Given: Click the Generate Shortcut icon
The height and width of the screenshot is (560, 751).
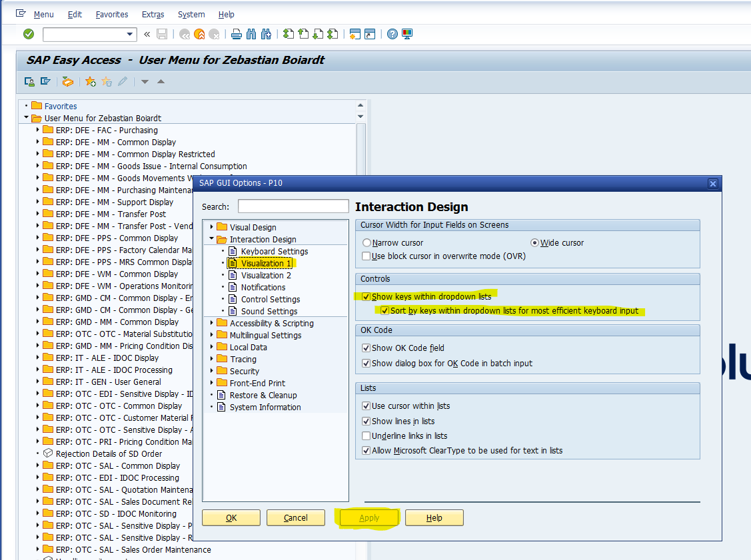Looking at the screenshot, I should click(x=370, y=34).
